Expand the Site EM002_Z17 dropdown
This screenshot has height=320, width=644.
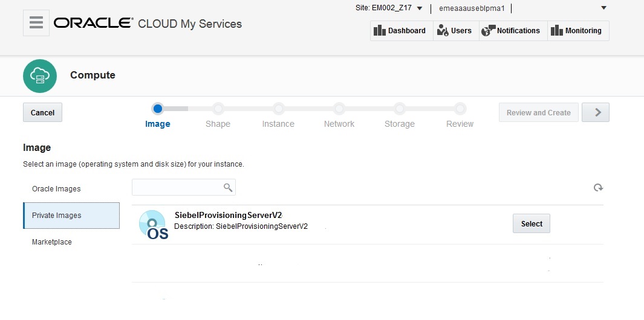420,8
